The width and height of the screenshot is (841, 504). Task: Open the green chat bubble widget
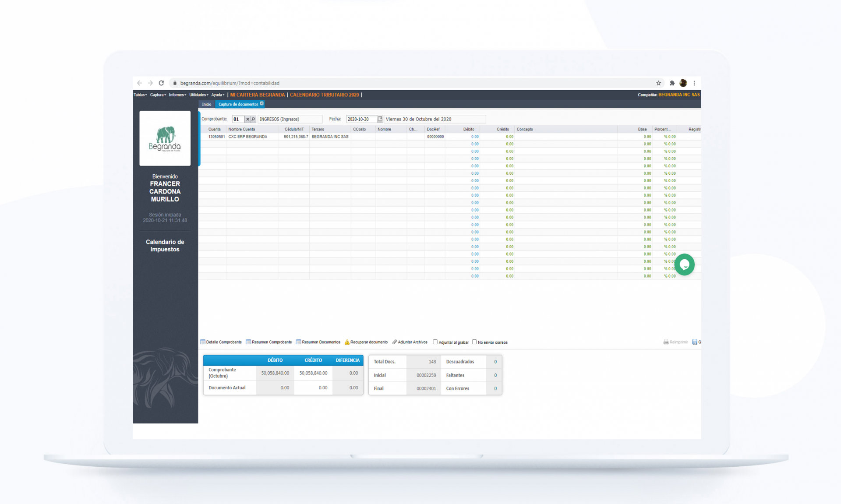tap(685, 264)
